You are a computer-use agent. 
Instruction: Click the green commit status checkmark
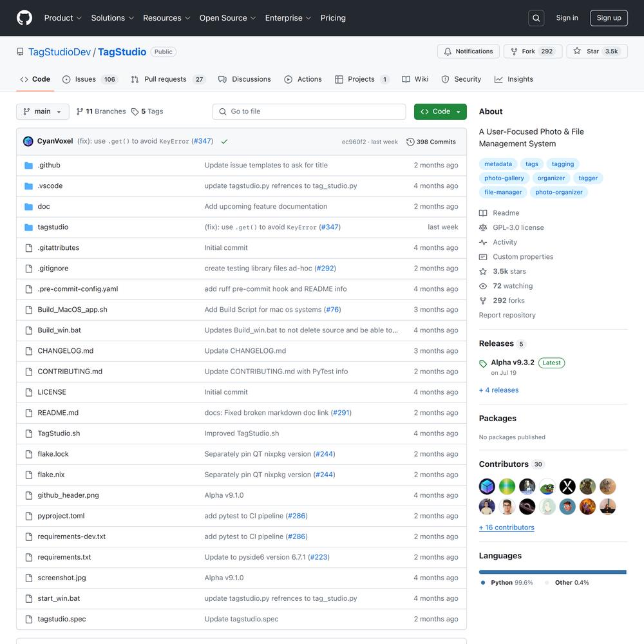click(x=224, y=142)
